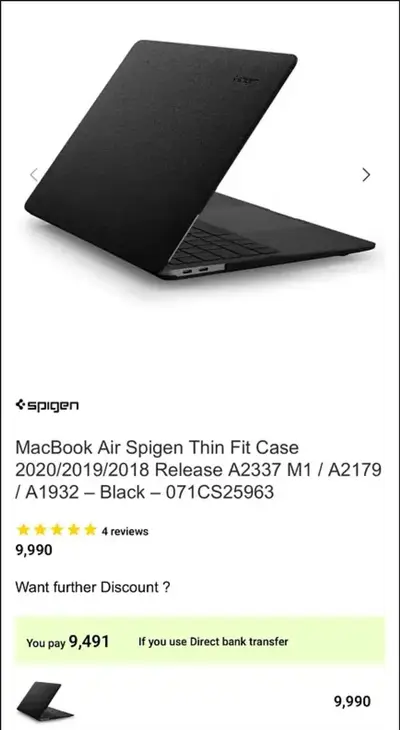This screenshot has width=400, height=730.
Task: Select the If you use Direct bank transfer text
Action: click(213, 642)
